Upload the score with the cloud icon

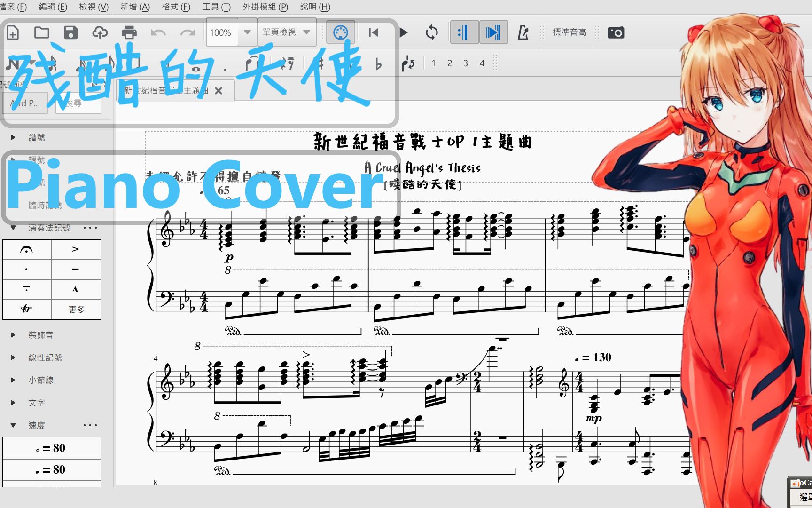(100, 32)
